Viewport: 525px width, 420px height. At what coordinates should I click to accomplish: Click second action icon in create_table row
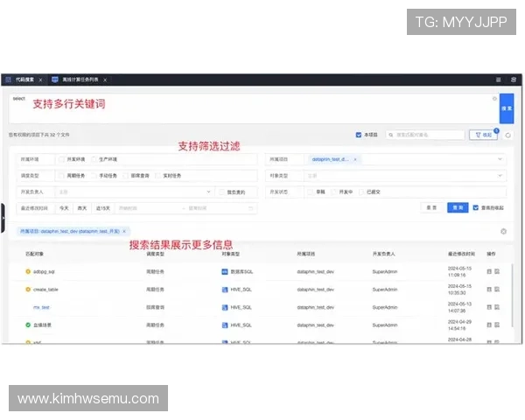click(x=497, y=290)
